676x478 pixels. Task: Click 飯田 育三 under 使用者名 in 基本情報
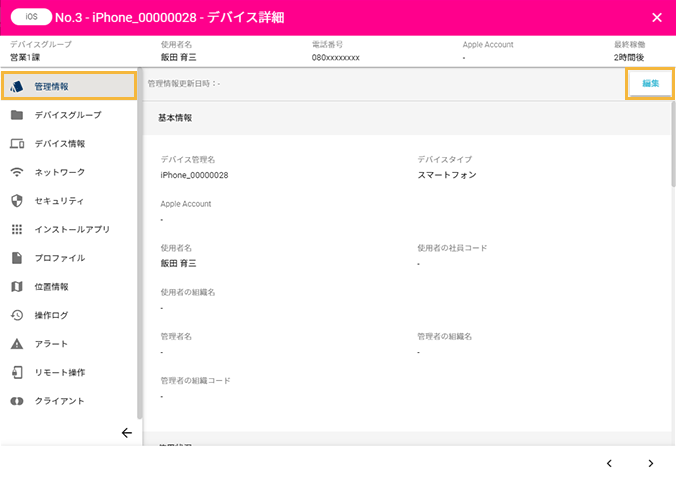tap(178, 263)
